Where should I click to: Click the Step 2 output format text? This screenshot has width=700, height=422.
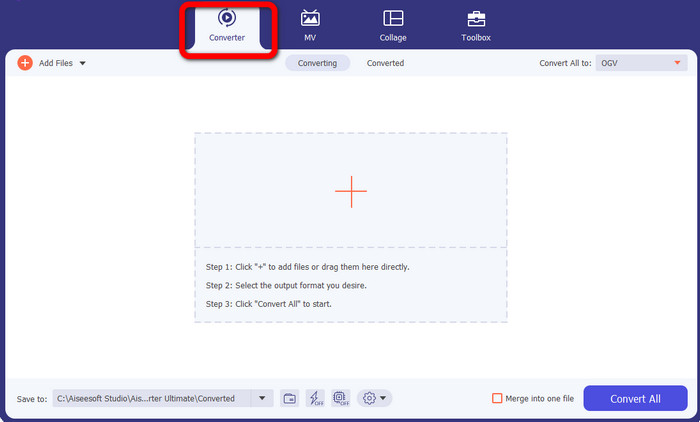(286, 285)
